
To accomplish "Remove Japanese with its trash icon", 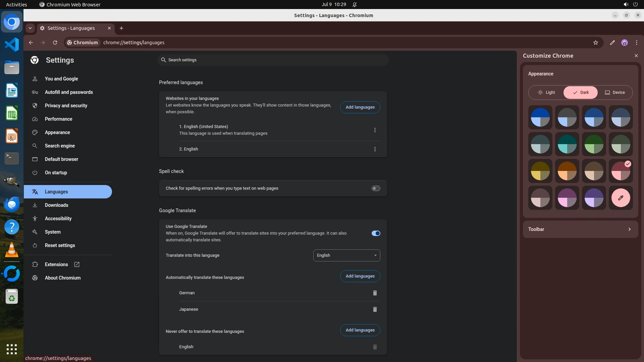I will click(x=375, y=309).
